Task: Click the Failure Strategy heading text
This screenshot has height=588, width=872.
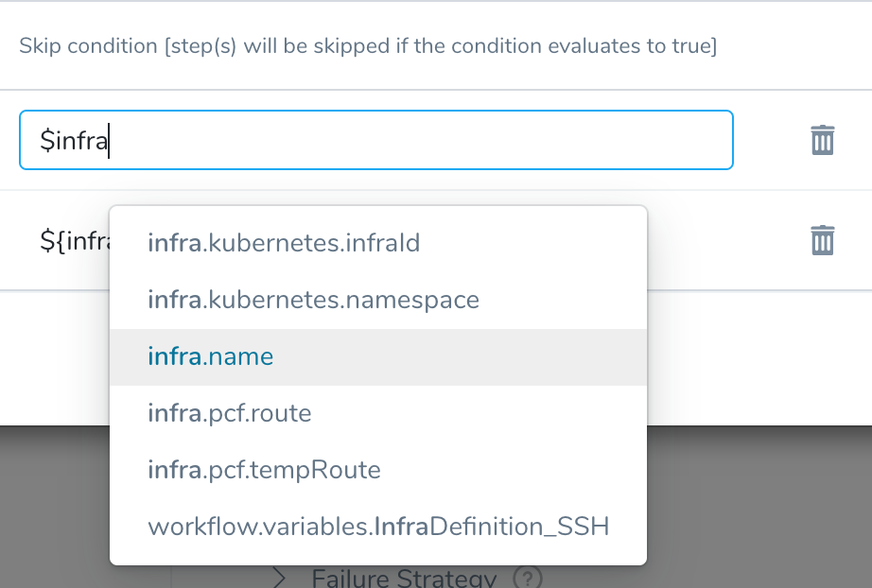Action: (x=404, y=579)
